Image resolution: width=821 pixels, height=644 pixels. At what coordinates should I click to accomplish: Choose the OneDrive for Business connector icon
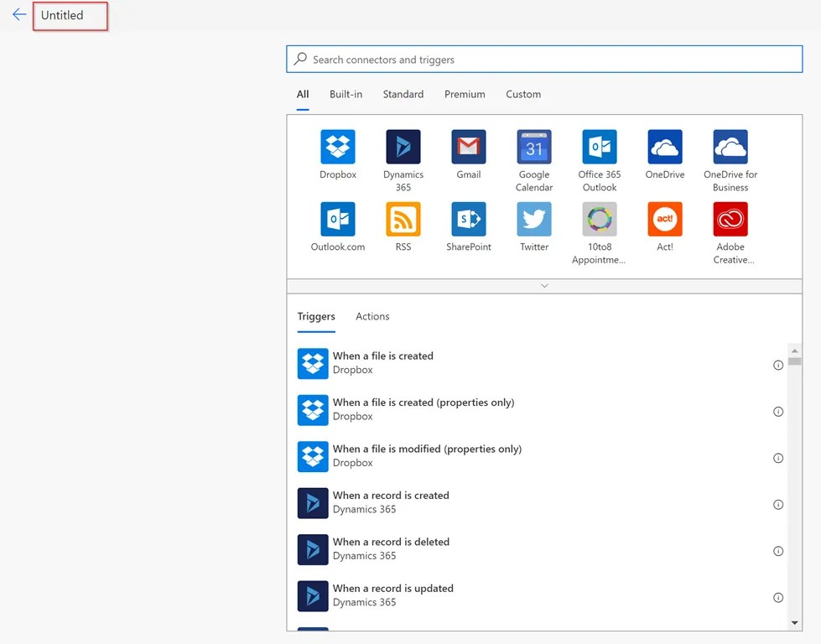coord(730,147)
